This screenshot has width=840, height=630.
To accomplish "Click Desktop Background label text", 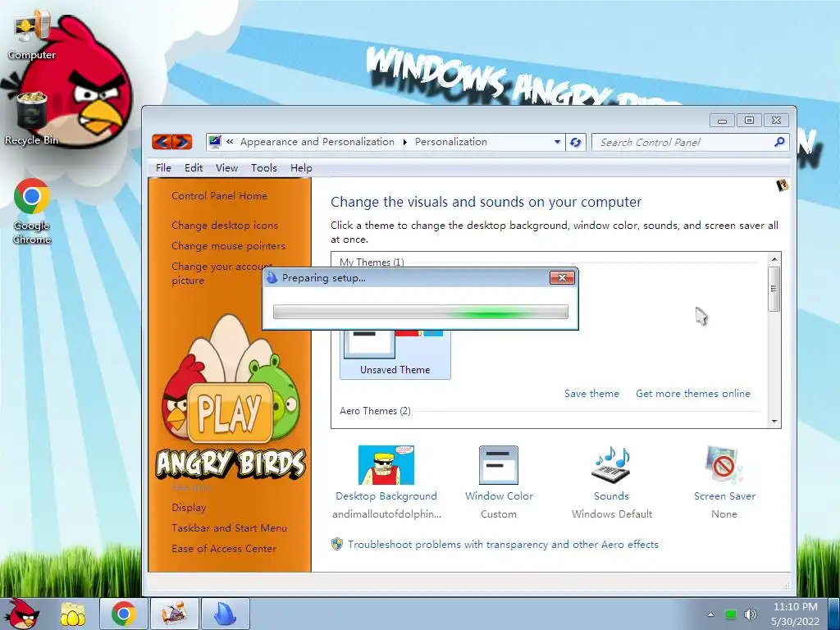I will [x=386, y=496].
